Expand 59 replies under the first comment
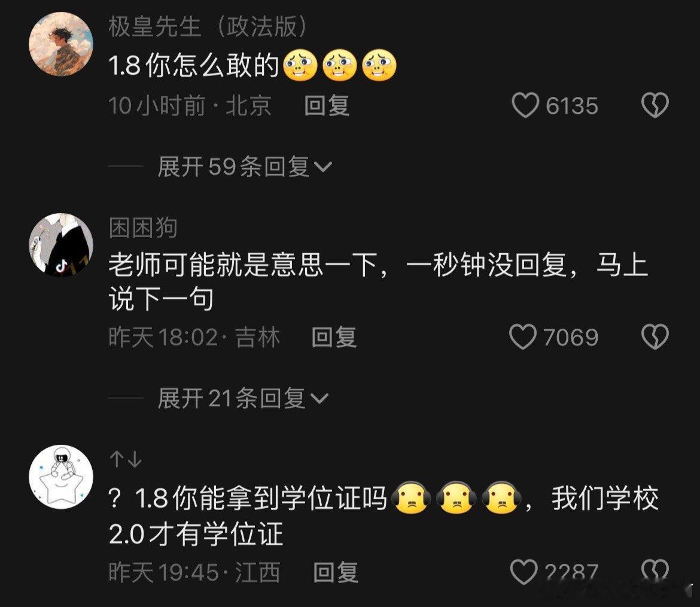 [245, 166]
